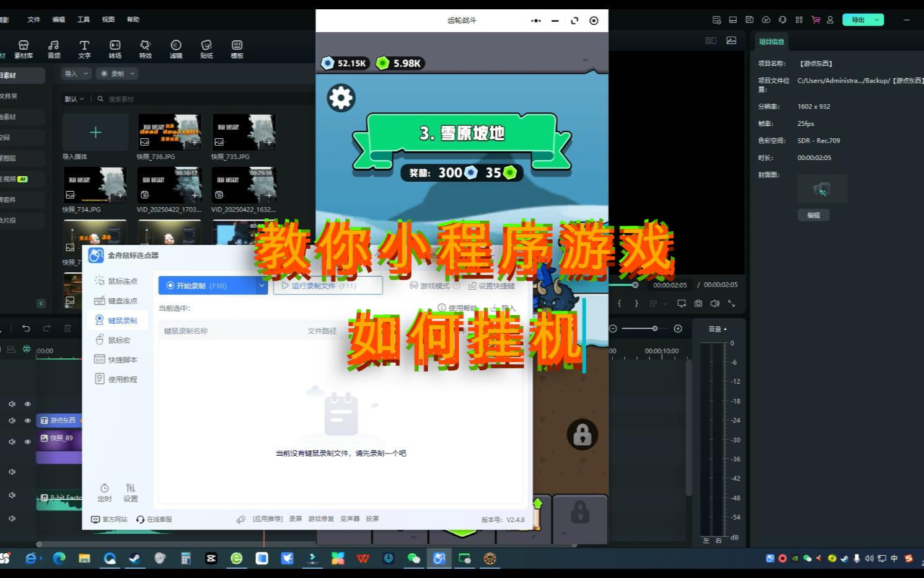This screenshot has height=578, width=924.
Task: Expand the 开始录制 dropdown arrow
Action: pyautogui.click(x=262, y=286)
